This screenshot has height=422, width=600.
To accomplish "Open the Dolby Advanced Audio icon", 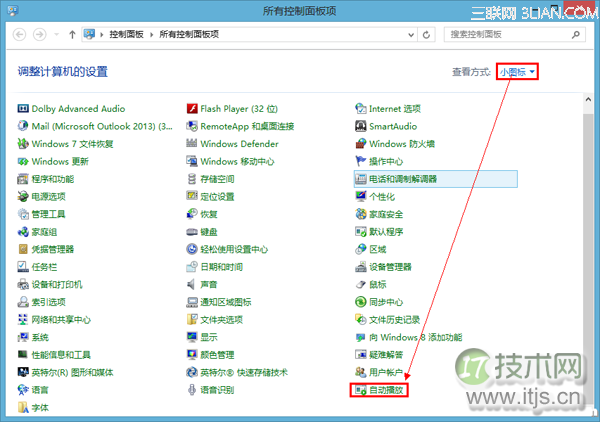I will pos(23,109).
